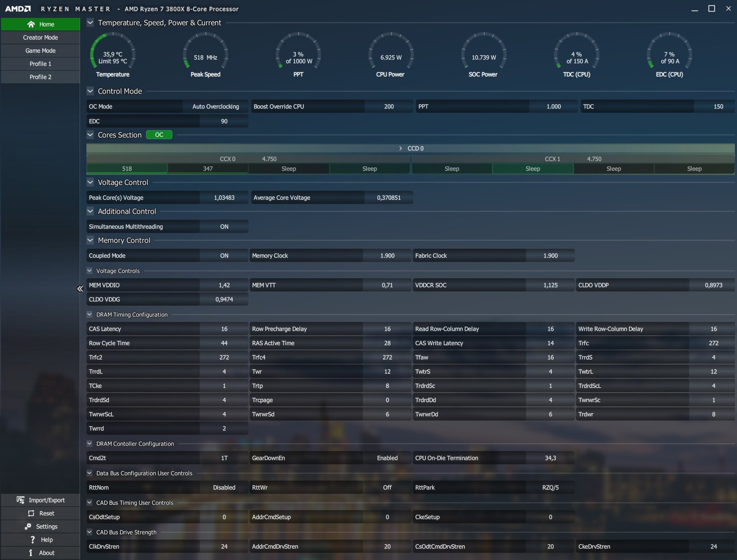Click the Help button label

47,539
